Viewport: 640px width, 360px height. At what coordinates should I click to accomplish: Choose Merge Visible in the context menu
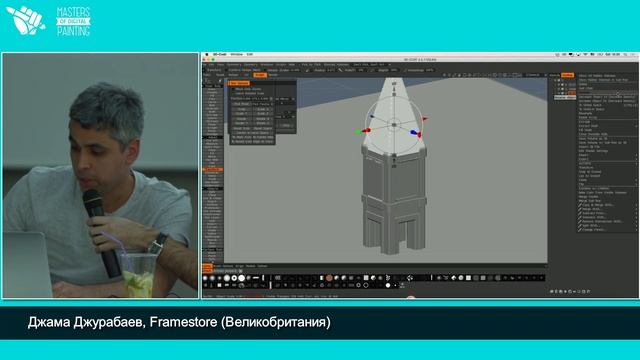pos(589,197)
